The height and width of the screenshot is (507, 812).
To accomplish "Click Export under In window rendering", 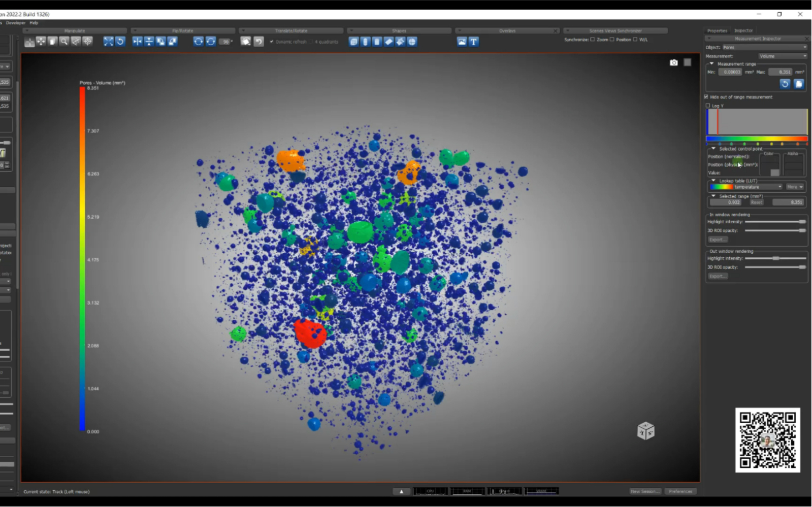I will click(718, 240).
